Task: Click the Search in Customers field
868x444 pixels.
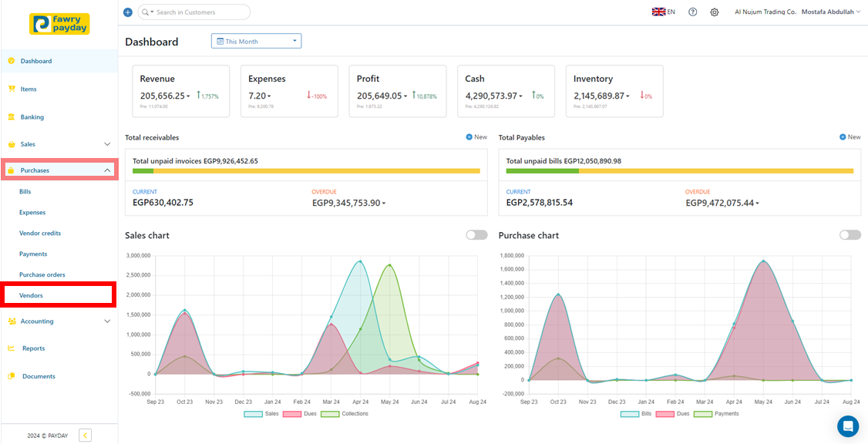Action: [200, 12]
